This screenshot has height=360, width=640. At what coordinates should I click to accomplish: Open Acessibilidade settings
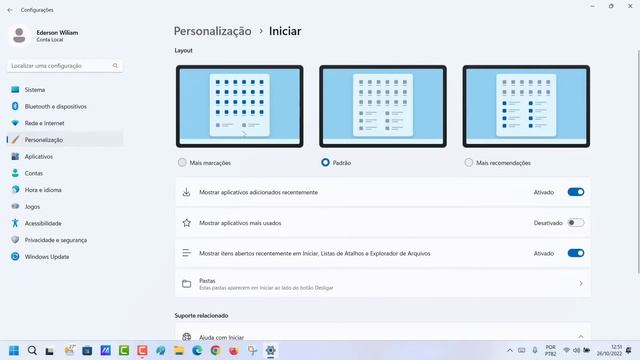[64, 223]
